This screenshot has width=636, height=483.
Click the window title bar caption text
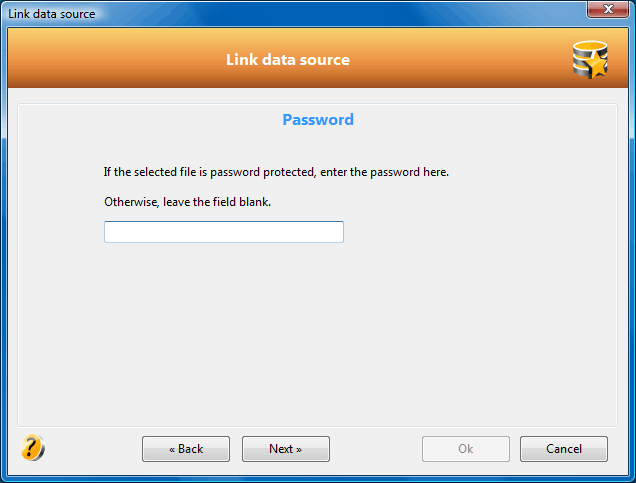[x=52, y=14]
